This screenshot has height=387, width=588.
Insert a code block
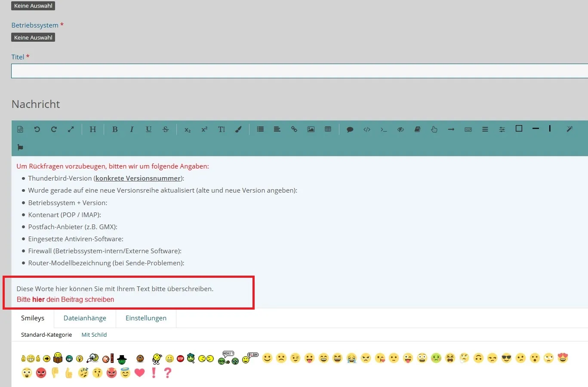click(x=367, y=129)
